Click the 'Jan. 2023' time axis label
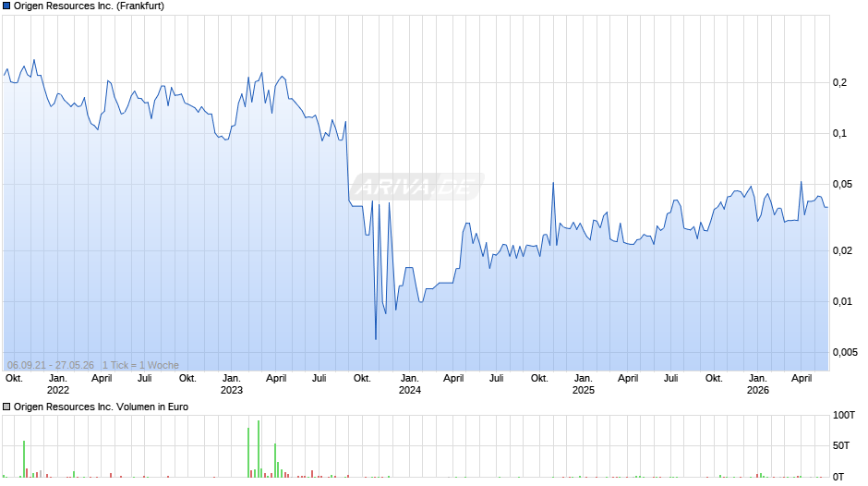 tap(232, 384)
